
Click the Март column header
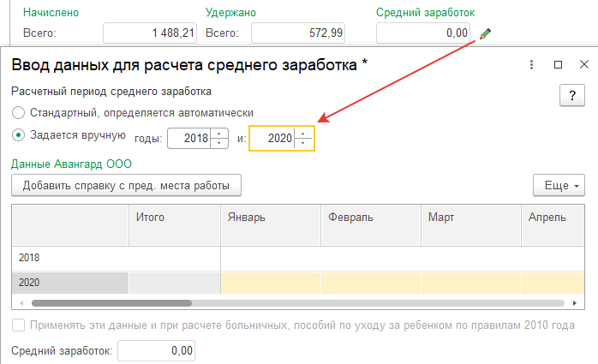[x=471, y=225]
